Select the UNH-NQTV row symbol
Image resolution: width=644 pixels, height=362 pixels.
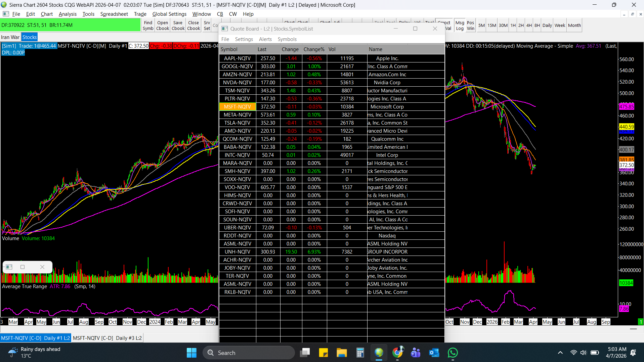(238, 252)
